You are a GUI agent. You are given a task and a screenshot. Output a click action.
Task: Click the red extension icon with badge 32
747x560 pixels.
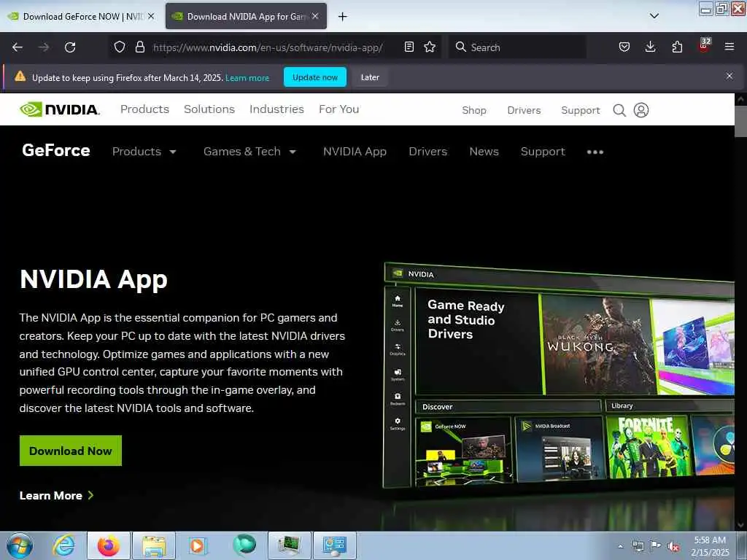(x=704, y=45)
